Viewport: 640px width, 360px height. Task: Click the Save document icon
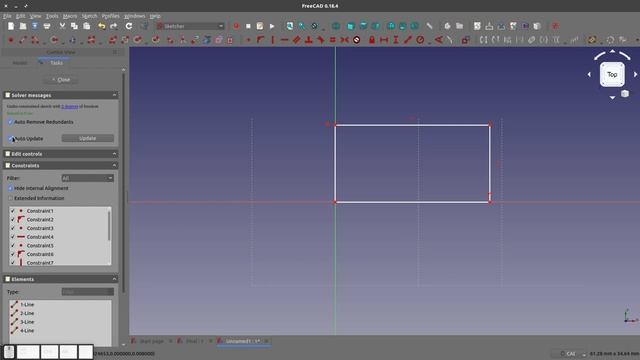pyautogui.click(x=35, y=26)
